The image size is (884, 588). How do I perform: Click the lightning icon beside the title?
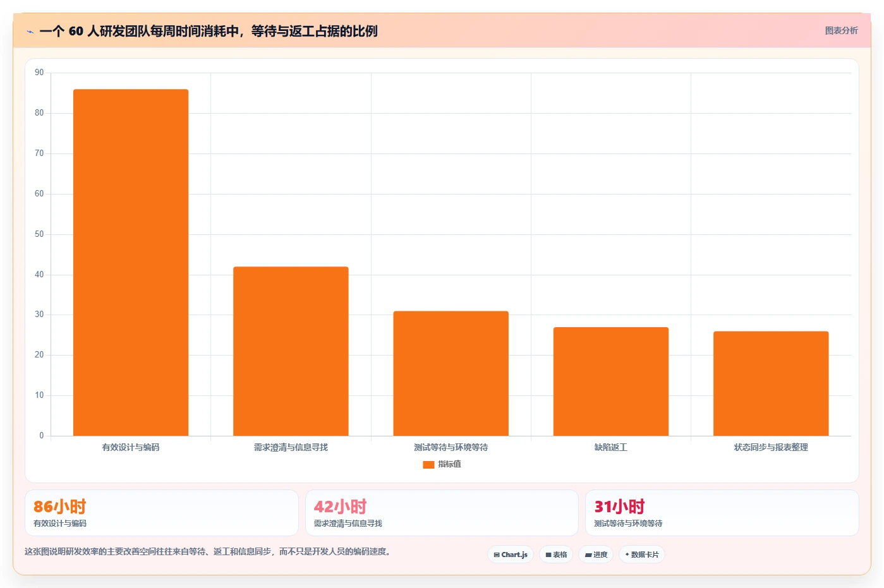coord(30,32)
